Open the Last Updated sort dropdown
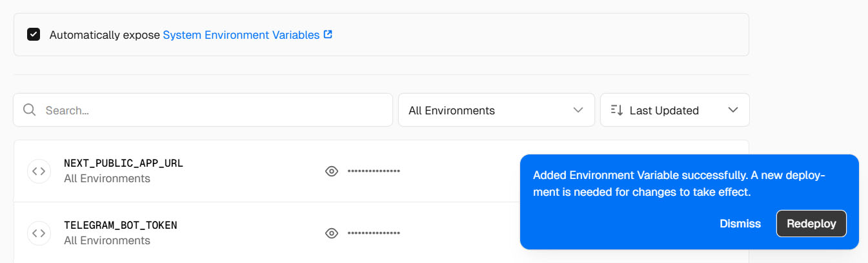The width and height of the screenshot is (868, 263). pos(674,110)
